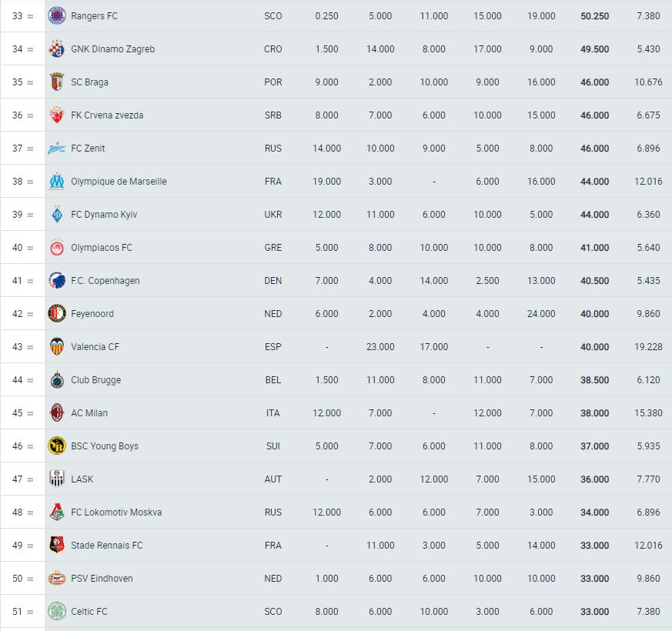Click the Feyenoord club crest
Image resolution: width=672 pixels, height=631 pixels.
click(56, 313)
